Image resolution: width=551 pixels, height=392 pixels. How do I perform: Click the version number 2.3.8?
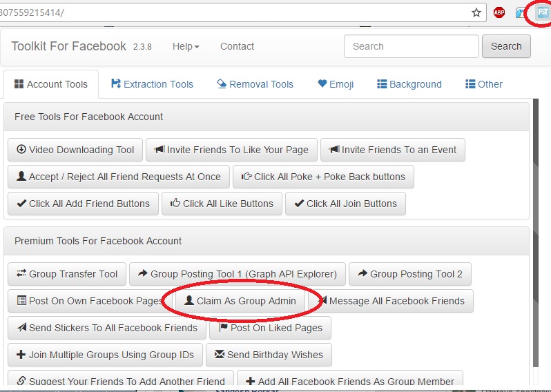[x=142, y=47]
